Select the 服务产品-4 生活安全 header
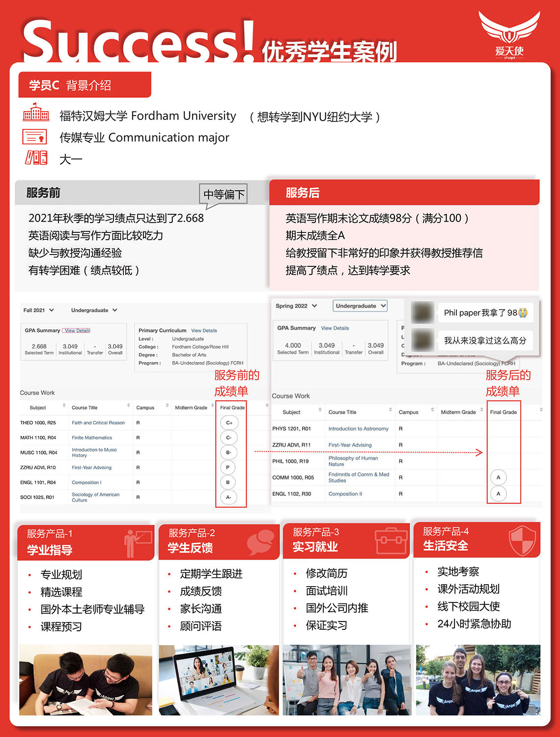The width and height of the screenshot is (560, 737). coord(477,539)
